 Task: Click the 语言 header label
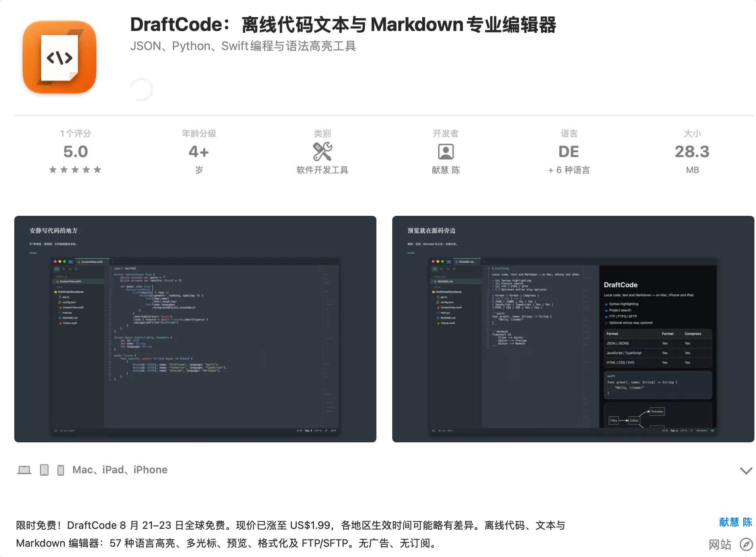(569, 133)
